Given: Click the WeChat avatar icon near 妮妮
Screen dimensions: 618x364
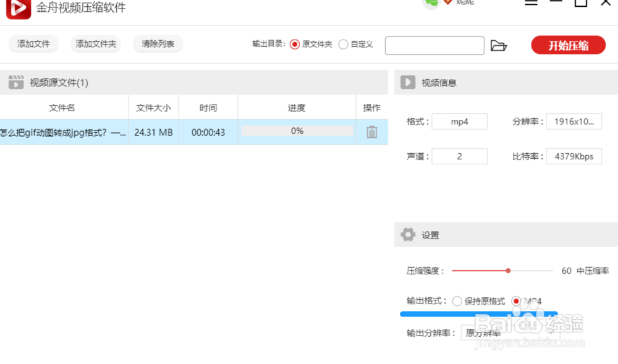Looking at the screenshot, I should (x=432, y=4).
